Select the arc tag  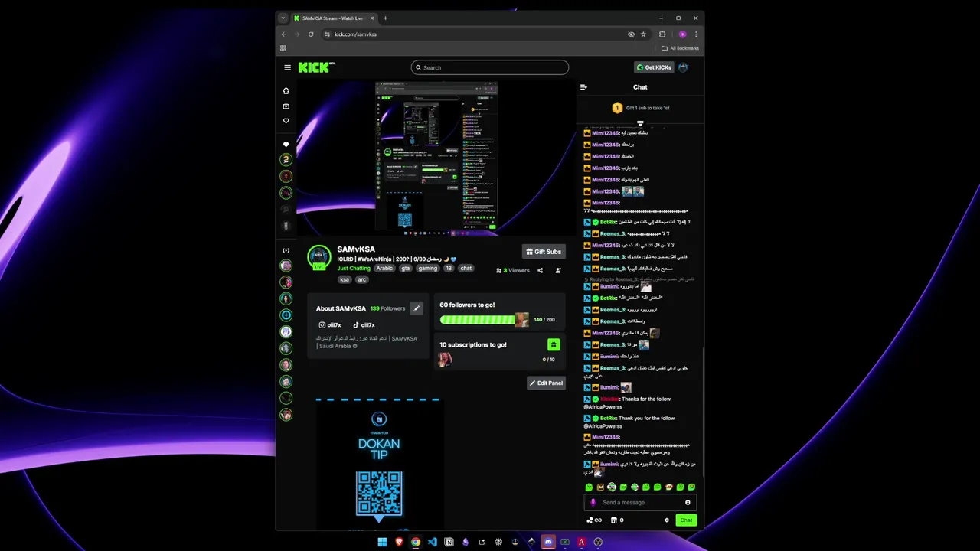[361, 279]
